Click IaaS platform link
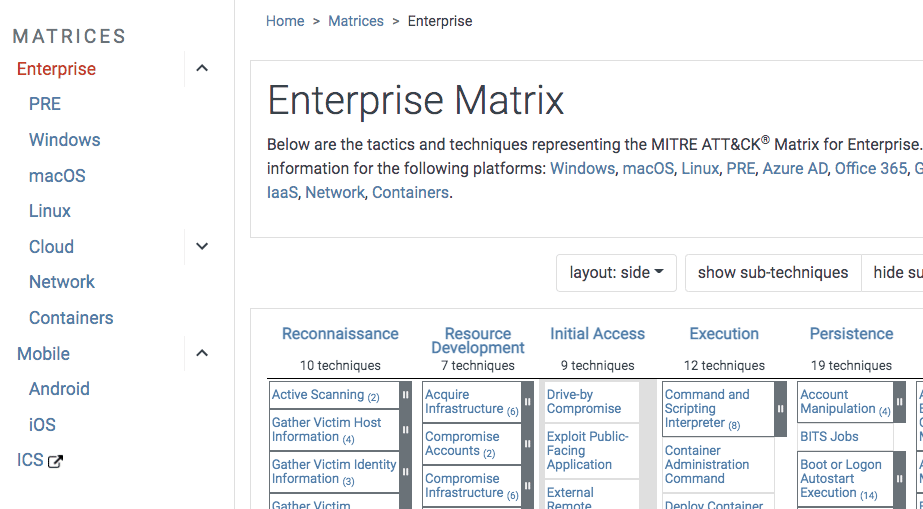 [282, 192]
